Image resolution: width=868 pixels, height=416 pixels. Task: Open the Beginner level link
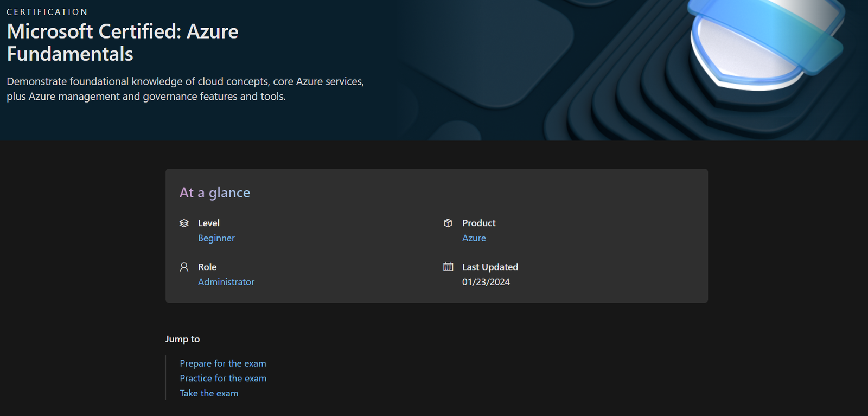click(216, 238)
